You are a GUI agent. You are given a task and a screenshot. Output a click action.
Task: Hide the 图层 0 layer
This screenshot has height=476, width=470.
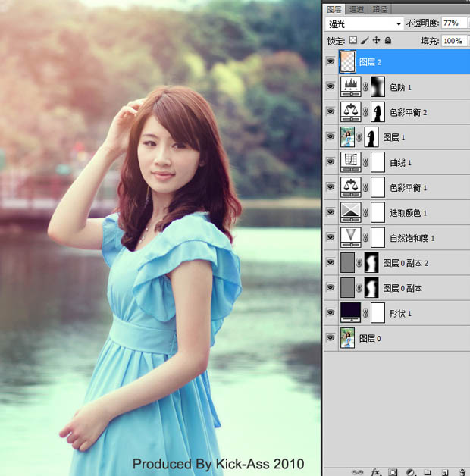tap(330, 338)
